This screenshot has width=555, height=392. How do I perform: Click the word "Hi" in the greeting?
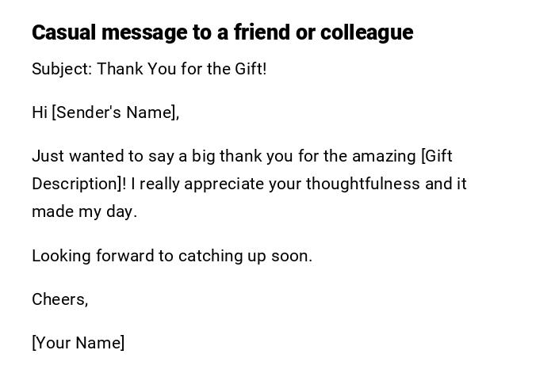[40, 112]
